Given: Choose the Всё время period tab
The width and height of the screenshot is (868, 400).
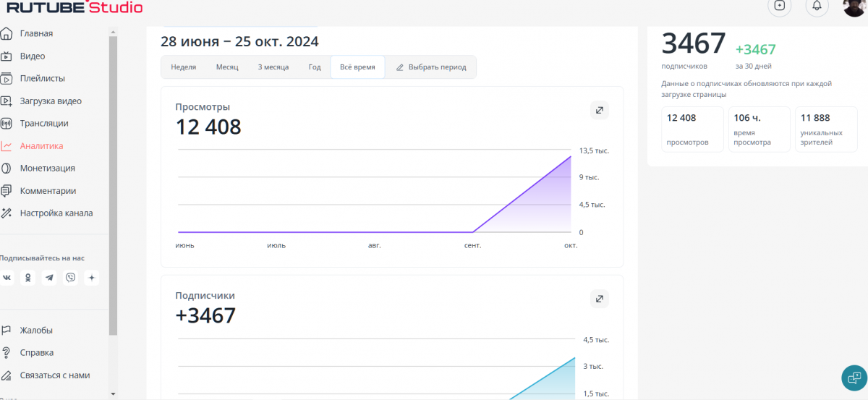Looking at the screenshot, I should point(357,67).
